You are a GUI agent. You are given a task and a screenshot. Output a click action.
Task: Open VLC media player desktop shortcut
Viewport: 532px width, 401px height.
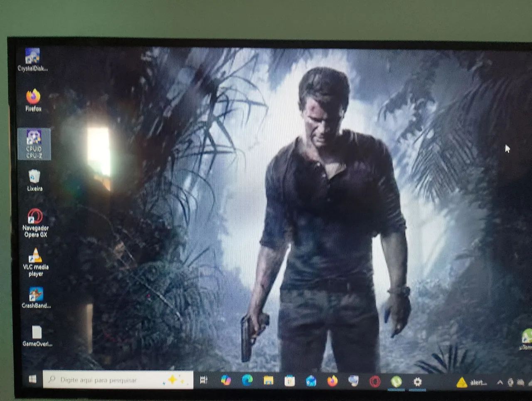click(36, 262)
